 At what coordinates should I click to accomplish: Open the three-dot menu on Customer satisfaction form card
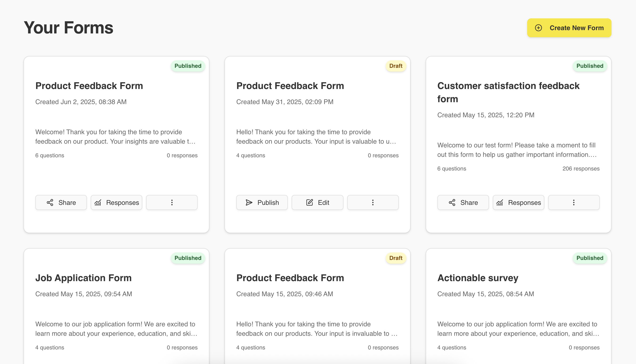pyautogui.click(x=574, y=202)
